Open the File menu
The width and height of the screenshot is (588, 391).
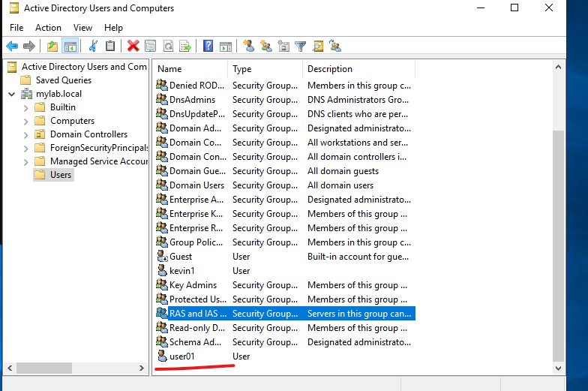[16, 28]
